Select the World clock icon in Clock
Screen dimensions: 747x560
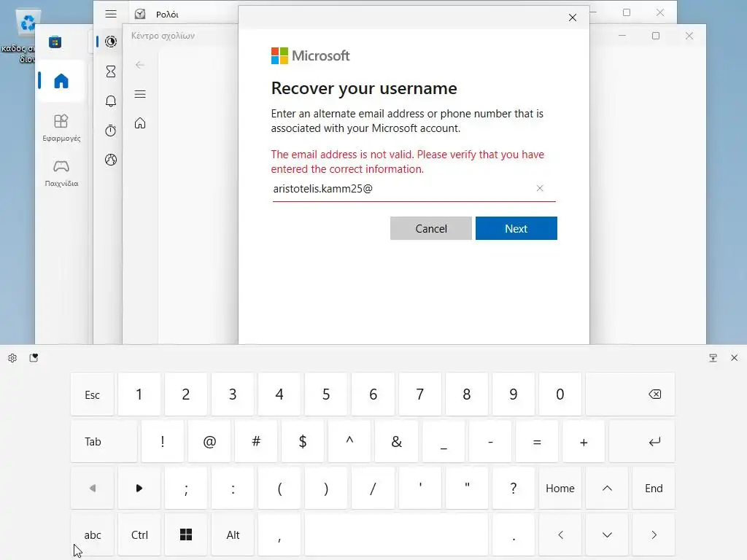(111, 160)
